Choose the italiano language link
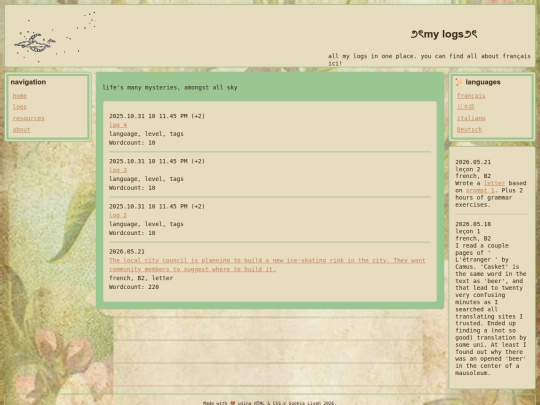This screenshot has height=405, width=540. coord(471,118)
